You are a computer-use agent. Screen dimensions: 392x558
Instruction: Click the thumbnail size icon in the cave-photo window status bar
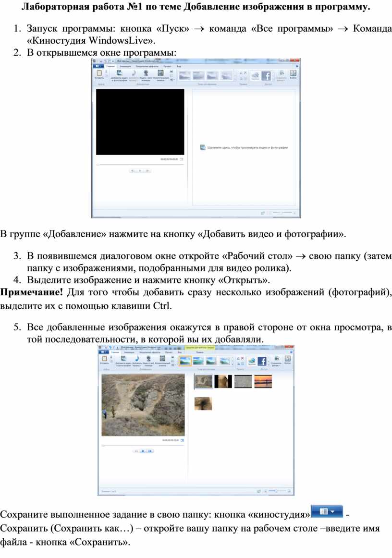click(259, 491)
